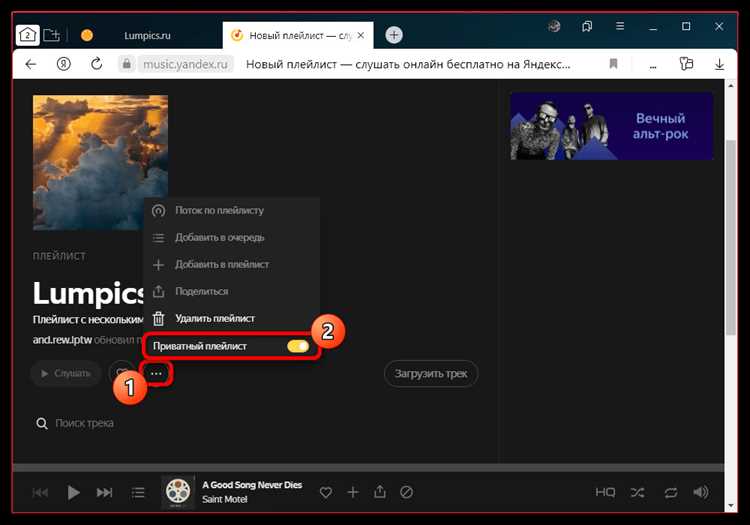Share the current track from player
750x525 pixels.
pos(380,492)
